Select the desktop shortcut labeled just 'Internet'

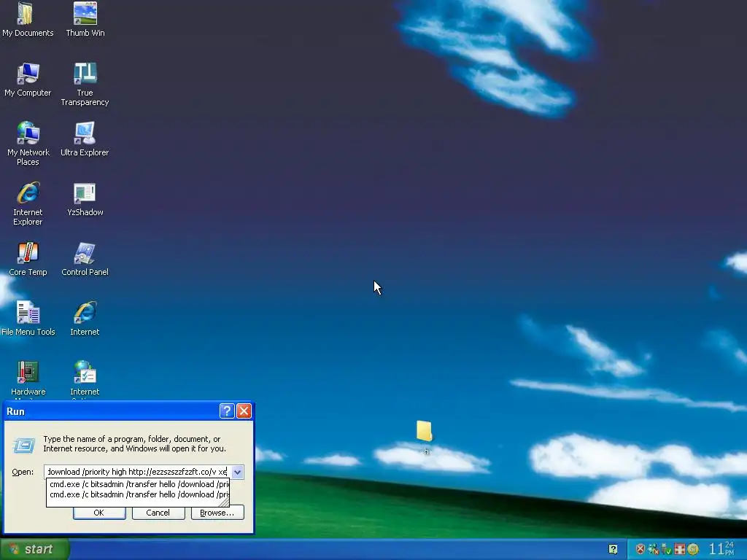(85, 318)
